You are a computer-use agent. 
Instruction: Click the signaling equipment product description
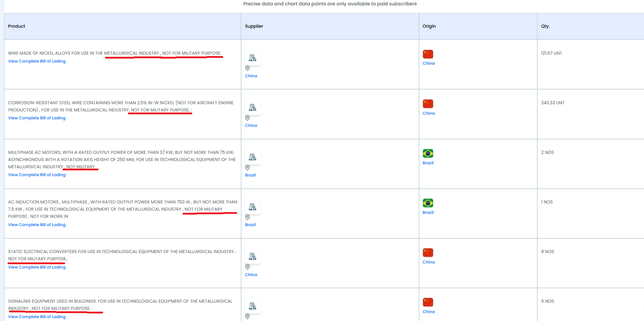point(120,305)
